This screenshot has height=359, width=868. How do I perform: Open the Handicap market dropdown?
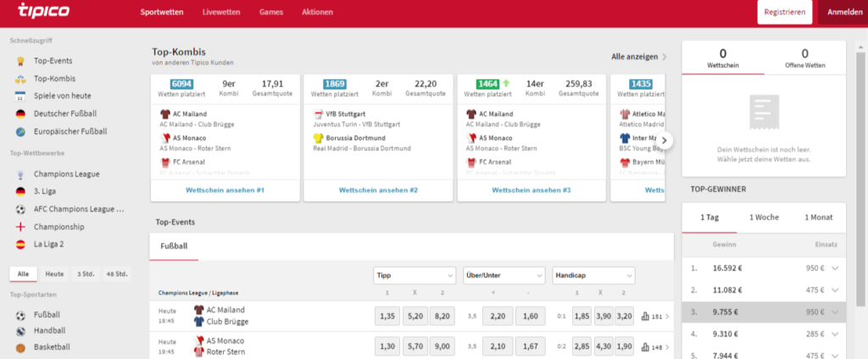pyautogui.click(x=593, y=275)
